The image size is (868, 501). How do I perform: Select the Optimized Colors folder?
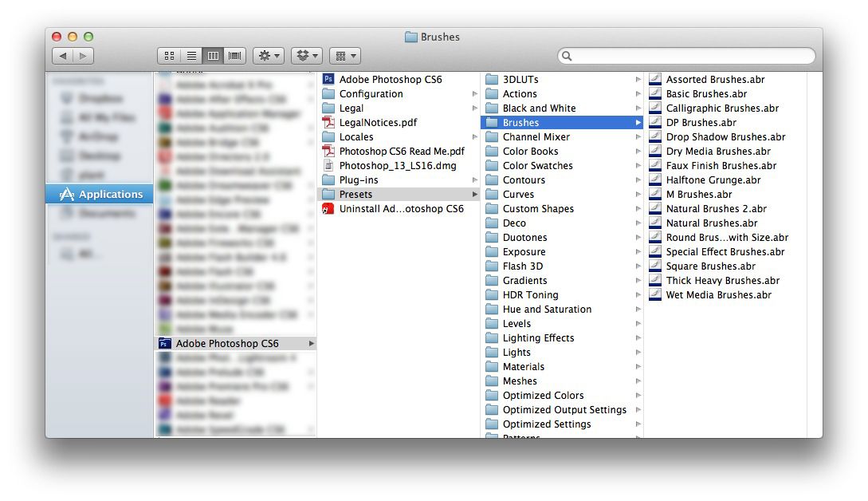(x=562, y=396)
